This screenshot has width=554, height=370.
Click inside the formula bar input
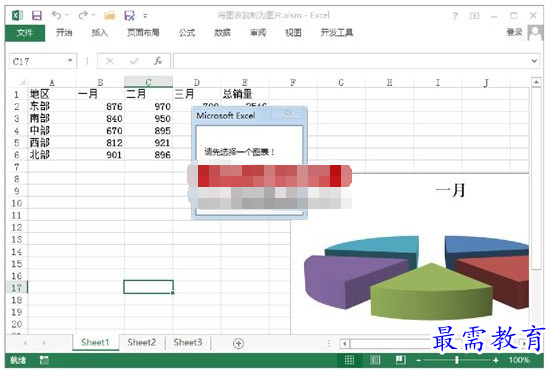coord(352,61)
